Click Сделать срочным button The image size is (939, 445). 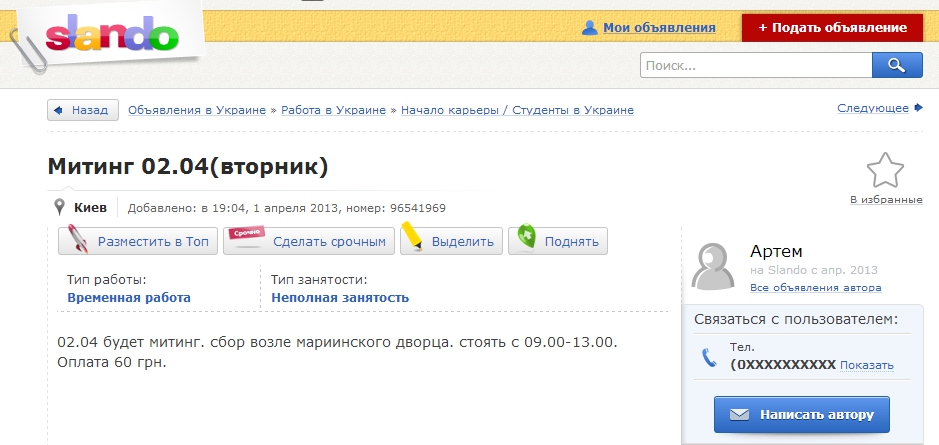(x=308, y=241)
